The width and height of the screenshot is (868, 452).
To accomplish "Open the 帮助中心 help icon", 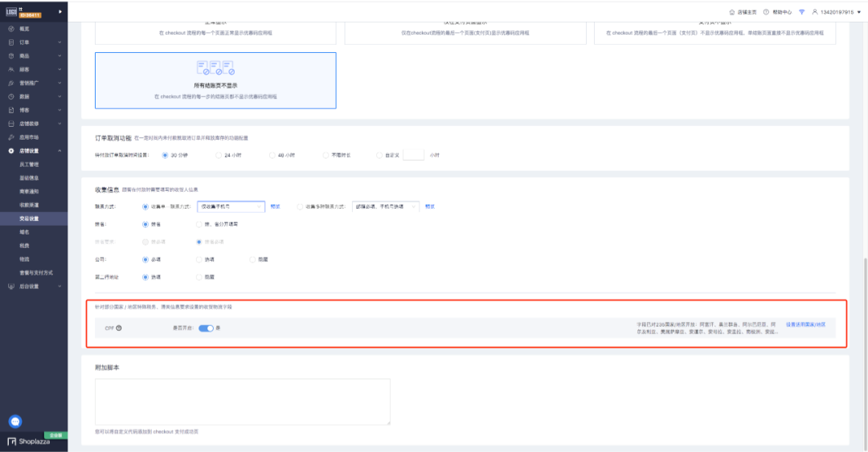I will pyautogui.click(x=766, y=12).
